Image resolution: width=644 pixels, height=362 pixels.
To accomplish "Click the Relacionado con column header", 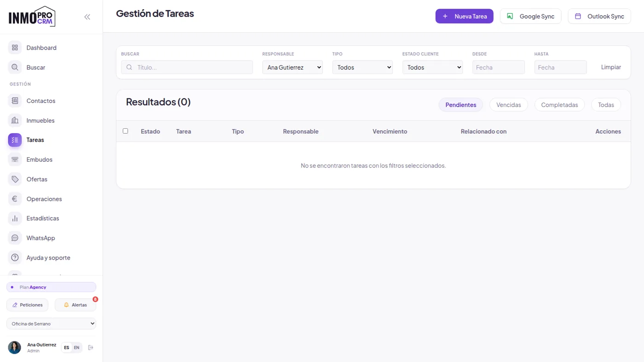I will pyautogui.click(x=483, y=131).
